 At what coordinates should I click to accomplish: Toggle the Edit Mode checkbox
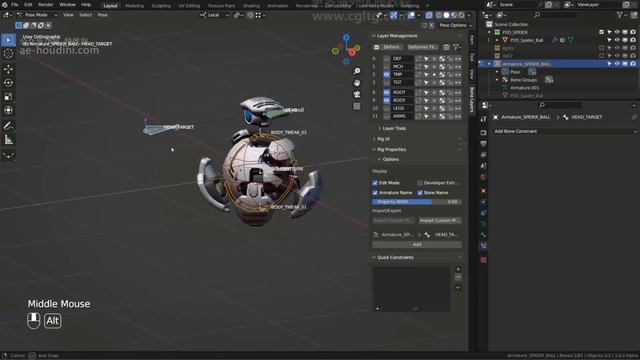pos(375,183)
